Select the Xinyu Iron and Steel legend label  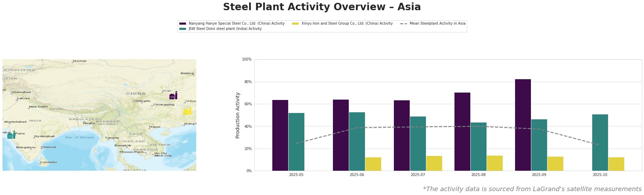(347, 24)
